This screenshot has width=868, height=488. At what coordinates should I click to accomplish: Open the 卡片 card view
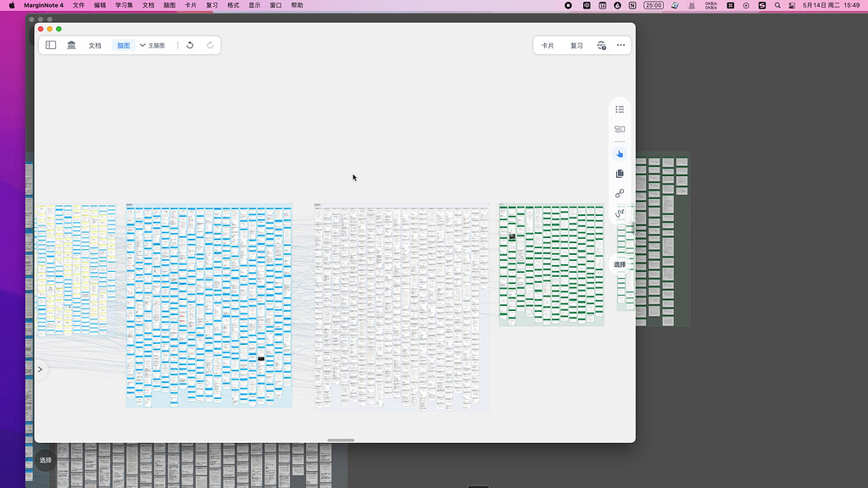(x=548, y=46)
